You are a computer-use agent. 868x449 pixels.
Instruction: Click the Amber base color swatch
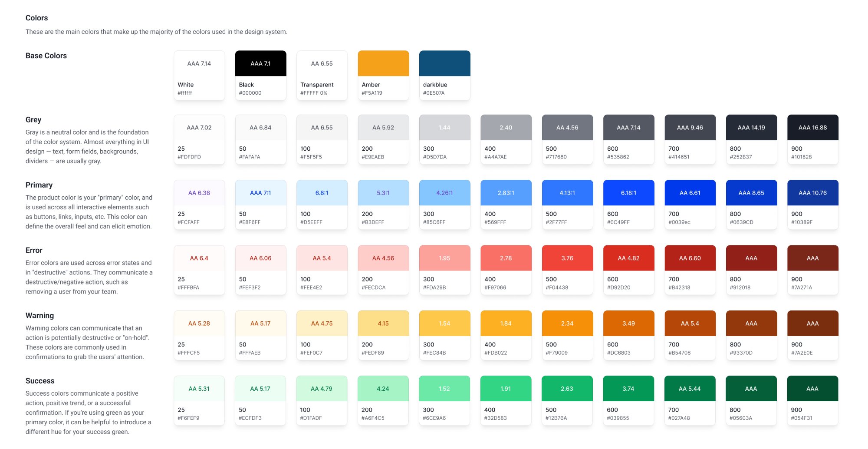tap(383, 63)
